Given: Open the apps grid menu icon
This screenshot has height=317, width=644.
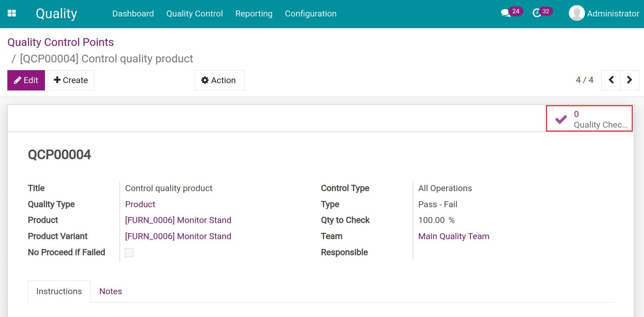Looking at the screenshot, I should pyautogui.click(x=12, y=13).
